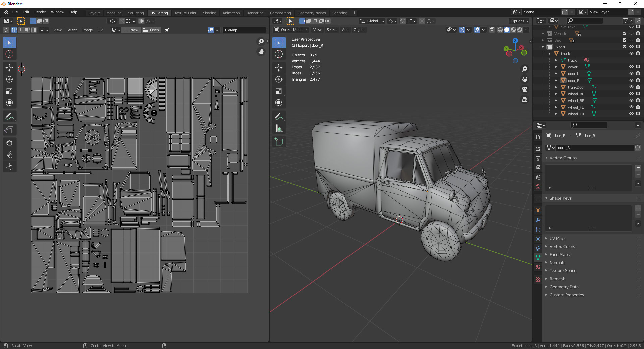Screen dimensions: 644x349
Task: Toggle visibility of wheel_BL object
Action: coord(631,94)
